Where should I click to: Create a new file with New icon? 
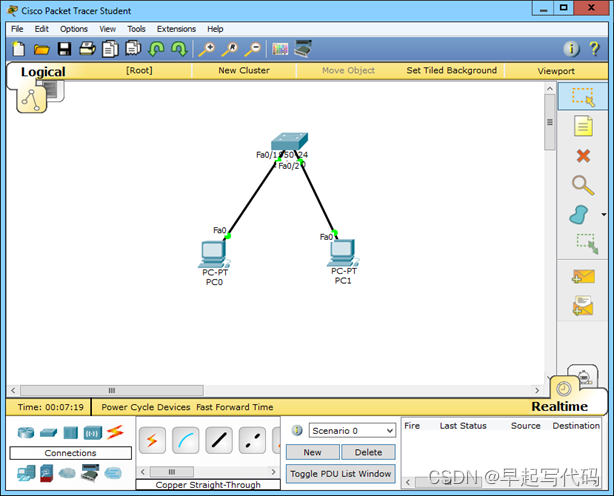click(18, 49)
